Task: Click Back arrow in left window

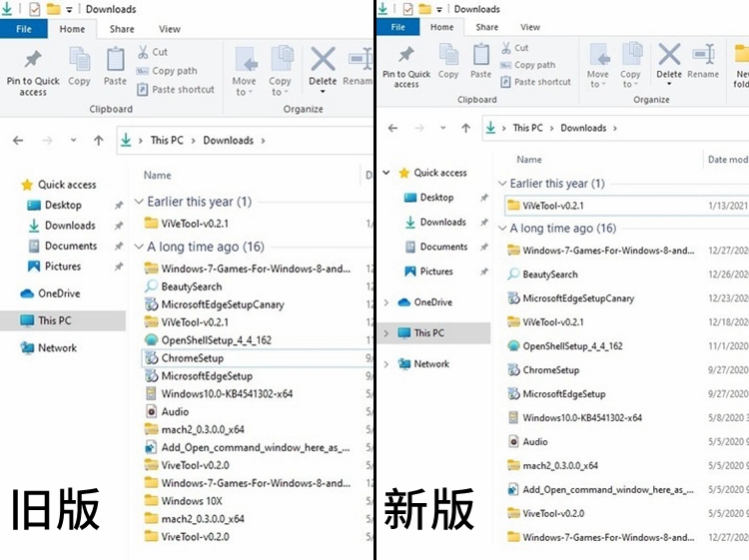Action: [18, 141]
